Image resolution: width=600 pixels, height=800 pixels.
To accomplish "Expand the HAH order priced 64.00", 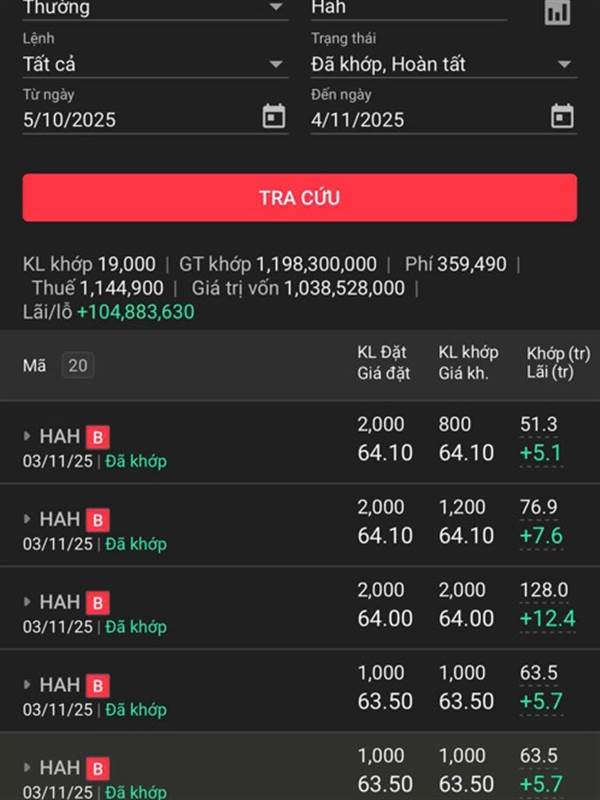I will pos(28,603).
